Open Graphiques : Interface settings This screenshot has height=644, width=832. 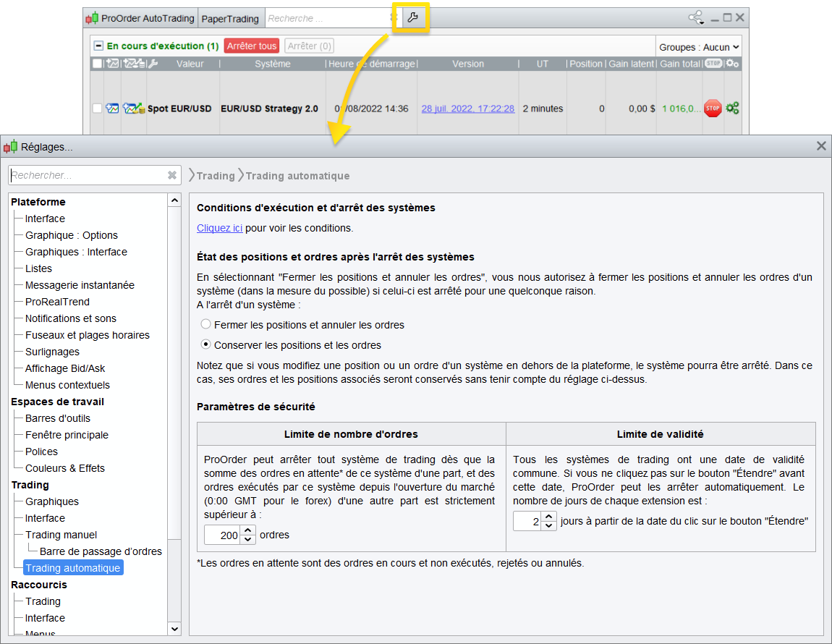(x=77, y=252)
